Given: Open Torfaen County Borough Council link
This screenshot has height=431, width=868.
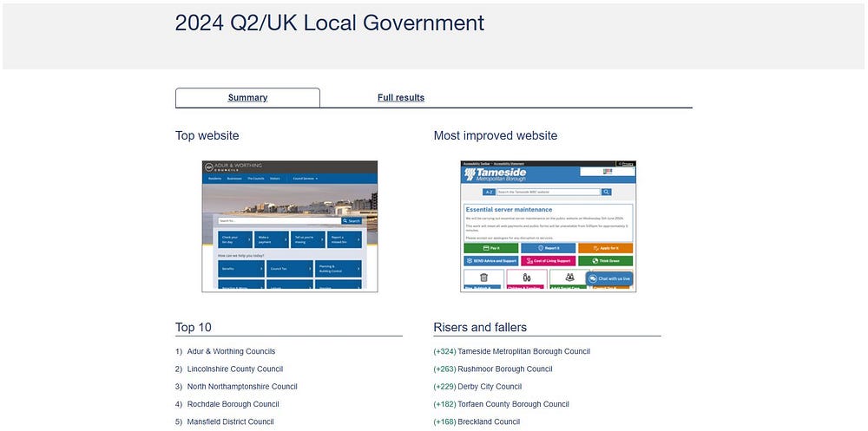Looking at the screenshot, I should 513,404.
